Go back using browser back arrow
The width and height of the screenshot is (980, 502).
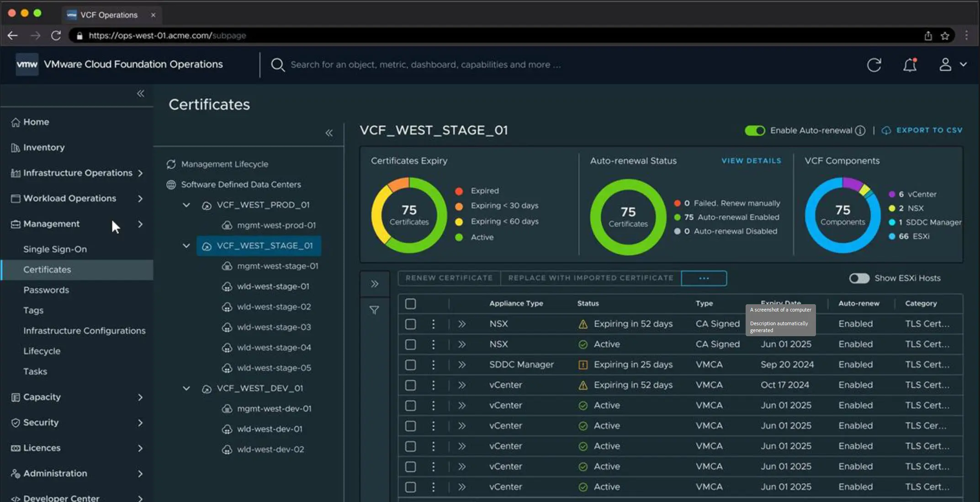point(13,36)
